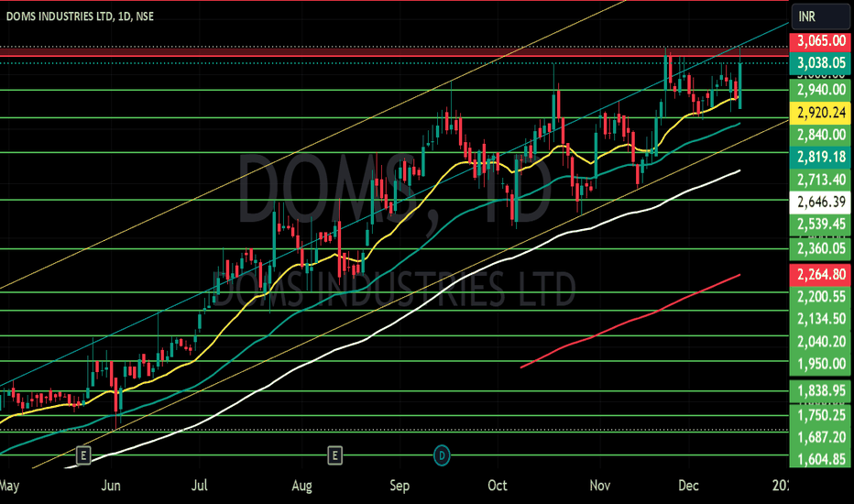Select the 2,646.39 white moving average label

pyautogui.click(x=820, y=202)
